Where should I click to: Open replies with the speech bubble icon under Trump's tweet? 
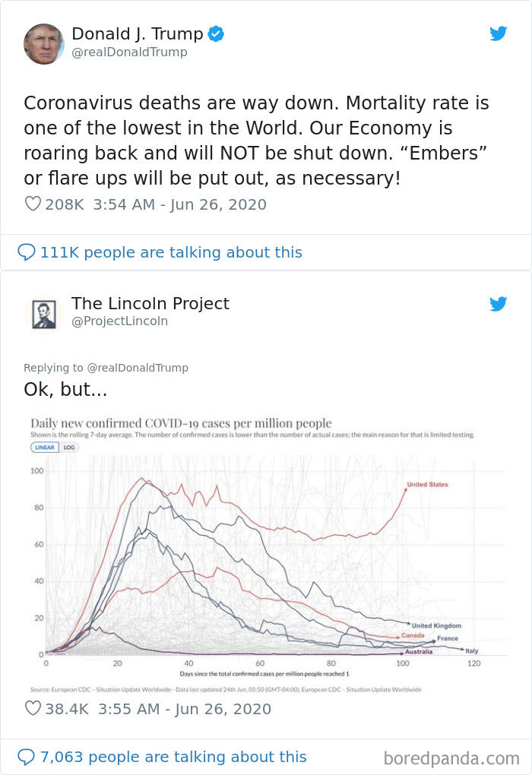25,251
